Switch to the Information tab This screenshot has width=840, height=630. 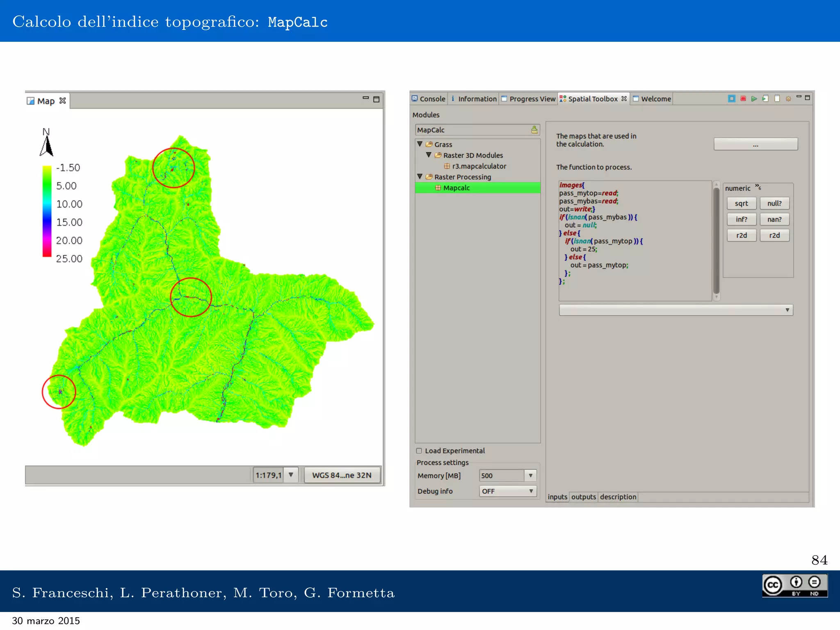click(473, 99)
